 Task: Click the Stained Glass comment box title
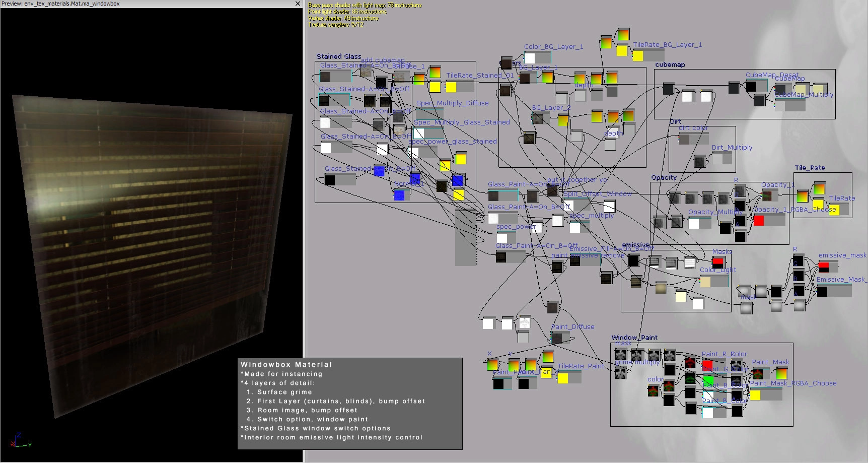tap(338, 56)
